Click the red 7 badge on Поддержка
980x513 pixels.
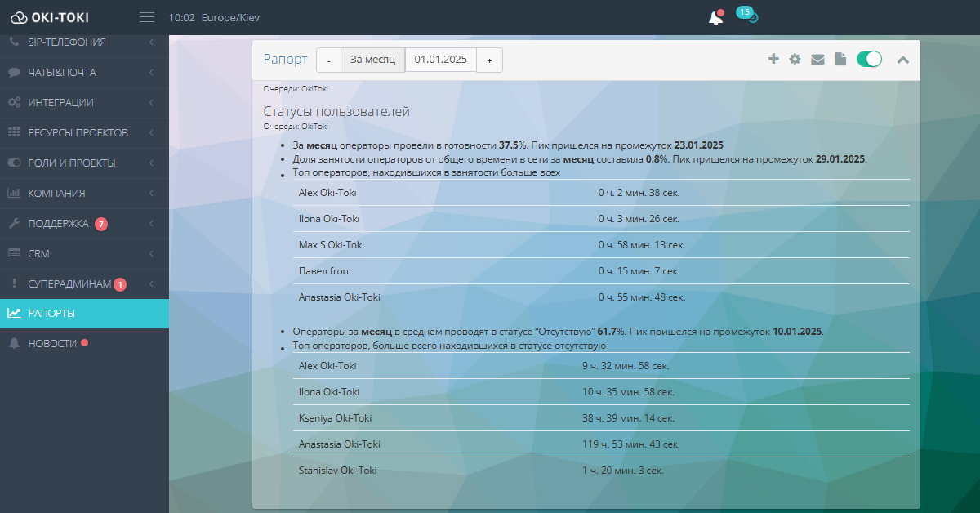(101, 224)
